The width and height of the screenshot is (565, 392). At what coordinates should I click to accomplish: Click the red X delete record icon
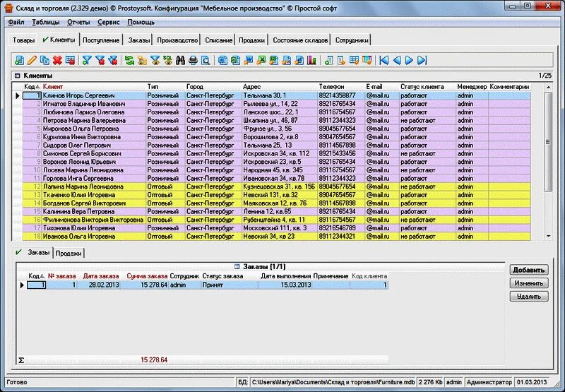pos(57,60)
